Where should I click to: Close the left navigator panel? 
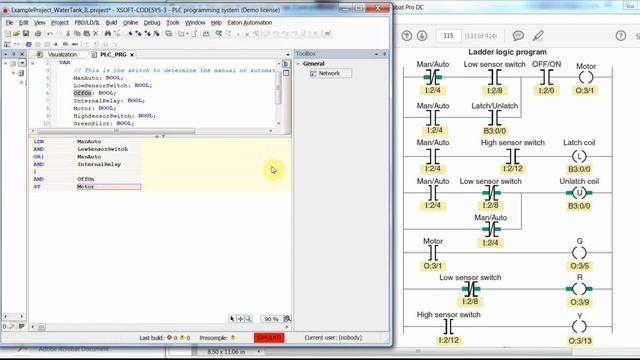(x=22, y=54)
